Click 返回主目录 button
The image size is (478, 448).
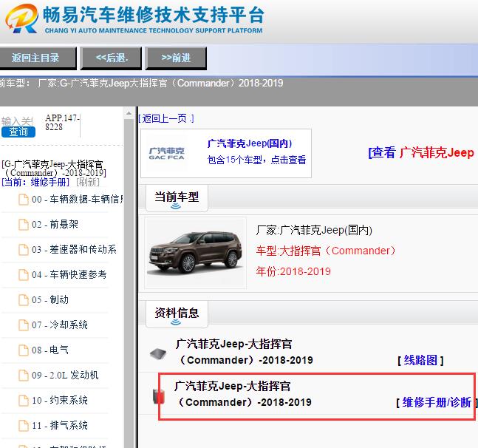(x=37, y=58)
